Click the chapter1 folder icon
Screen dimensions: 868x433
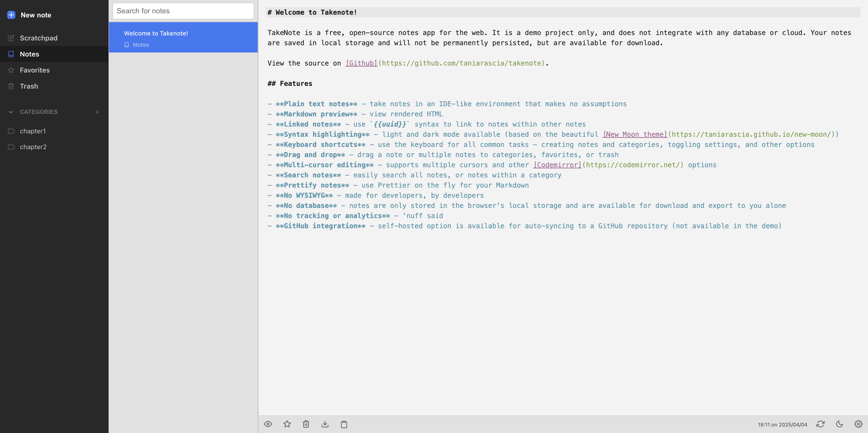pyautogui.click(x=11, y=131)
